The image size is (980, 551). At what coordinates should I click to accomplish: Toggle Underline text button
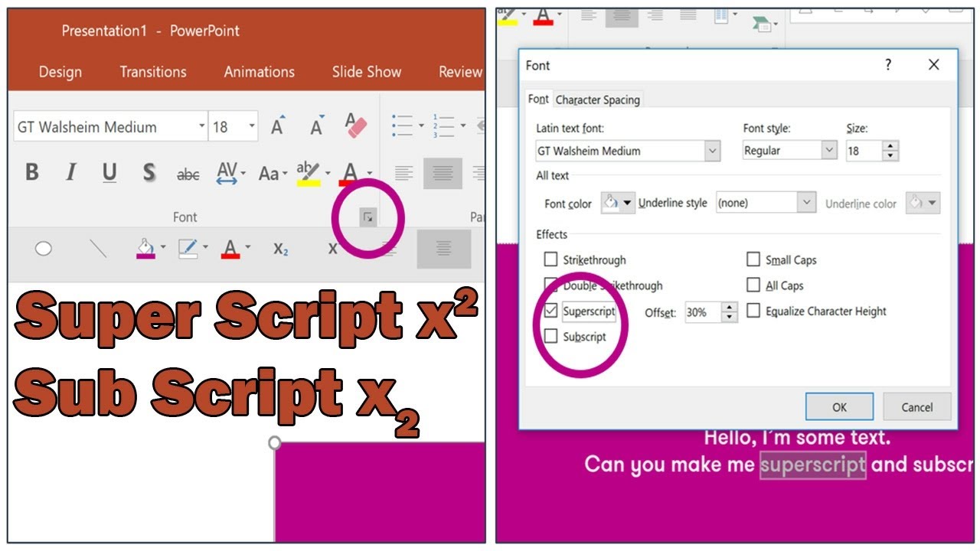109,173
